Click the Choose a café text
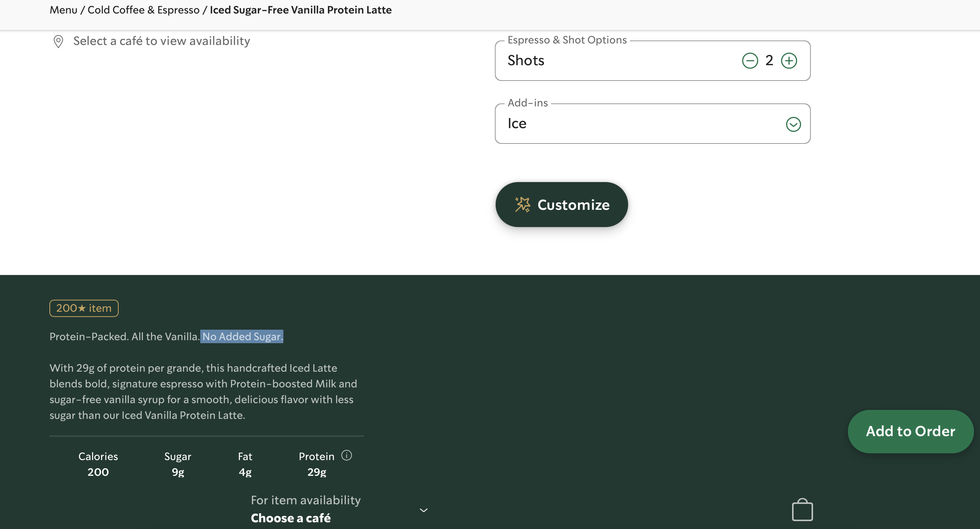The width and height of the screenshot is (980, 529). pos(291,518)
